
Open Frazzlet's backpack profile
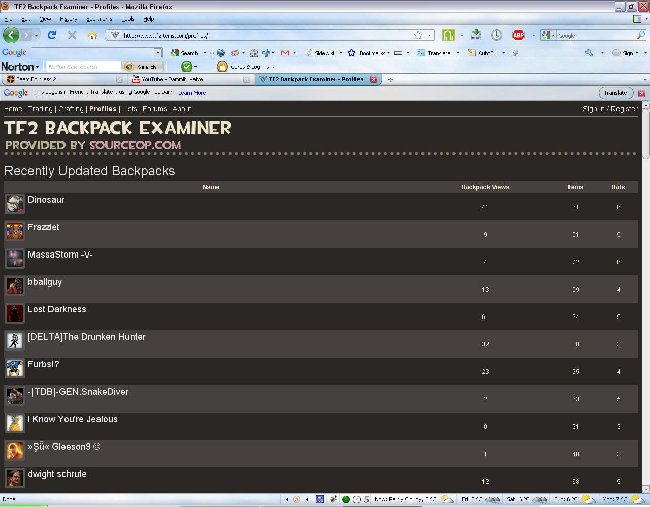pos(43,227)
